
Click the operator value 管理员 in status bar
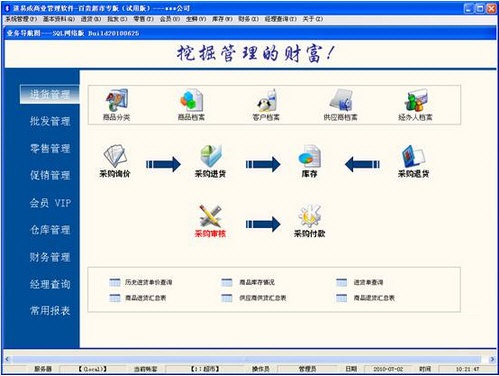(307, 369)
